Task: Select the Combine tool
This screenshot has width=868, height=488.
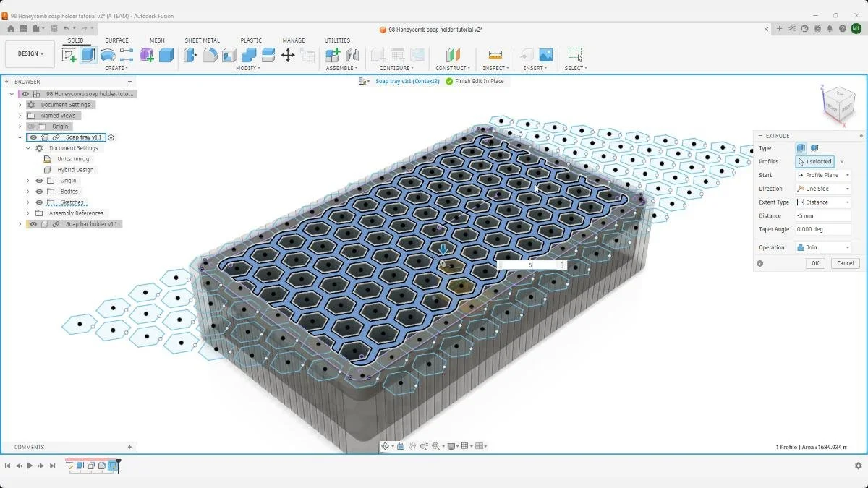Action: 249,55
